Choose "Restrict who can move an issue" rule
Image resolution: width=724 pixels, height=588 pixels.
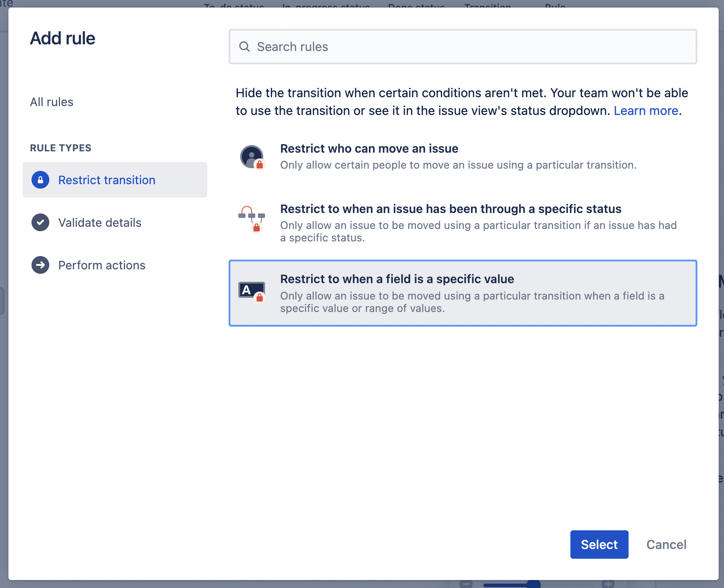point(369,149)
